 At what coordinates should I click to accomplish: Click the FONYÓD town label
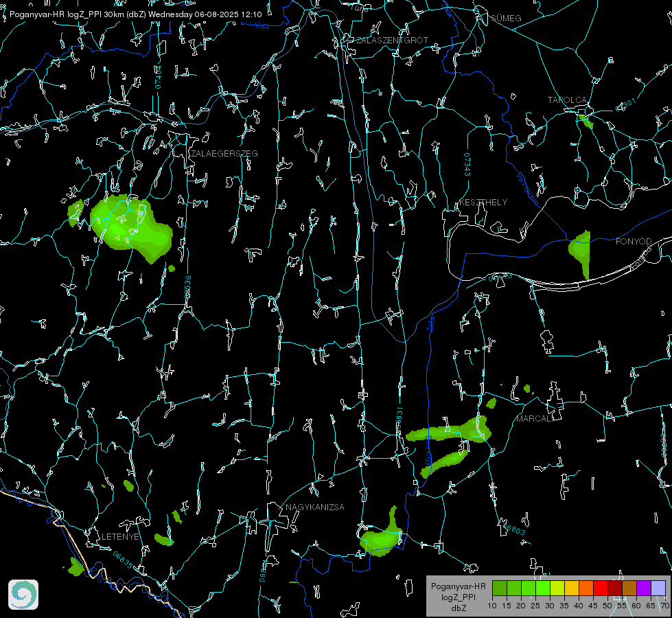(x=634, y=242)
